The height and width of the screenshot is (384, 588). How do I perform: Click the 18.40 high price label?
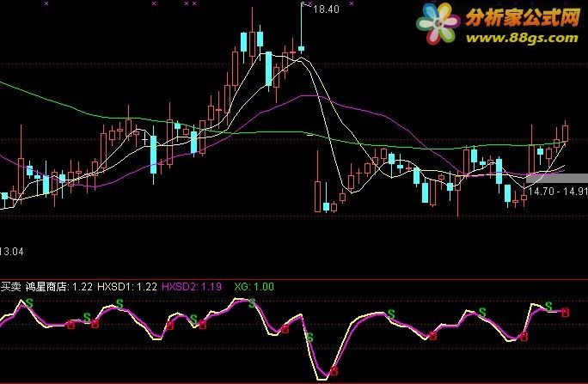pos(326,9)
